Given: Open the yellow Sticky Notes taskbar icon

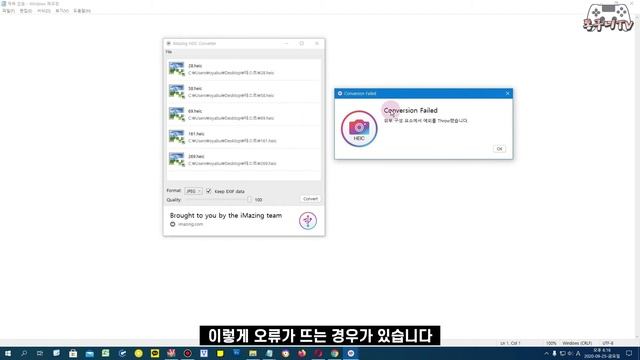Looking at the screenshot, I should click(x=220, y=353).
